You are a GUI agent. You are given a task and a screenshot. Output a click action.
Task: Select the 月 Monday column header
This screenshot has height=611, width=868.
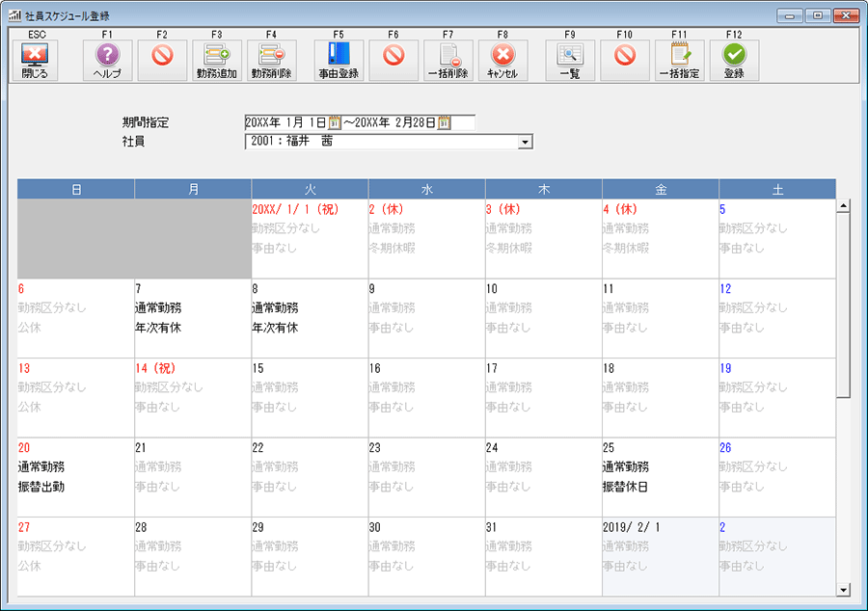pyautogui.click(x=193, y=189)
